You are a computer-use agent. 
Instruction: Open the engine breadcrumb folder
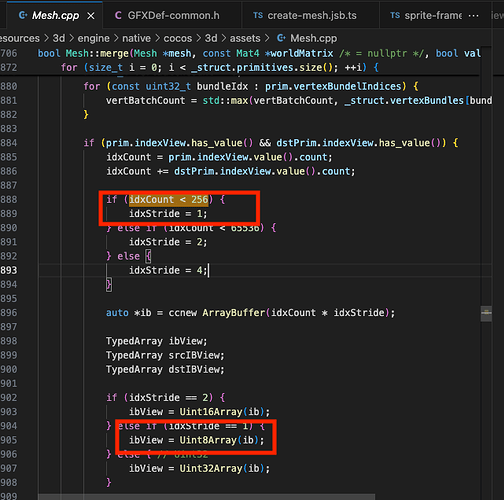tap(93, 38)
